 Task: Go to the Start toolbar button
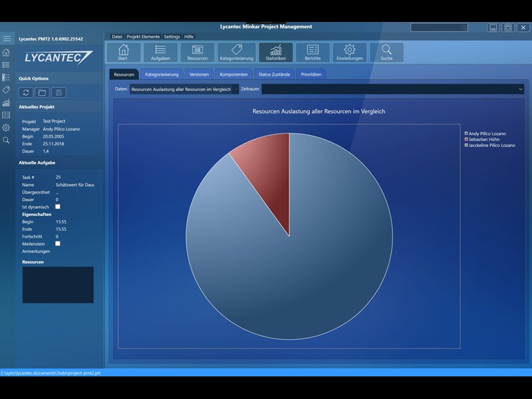123,53
